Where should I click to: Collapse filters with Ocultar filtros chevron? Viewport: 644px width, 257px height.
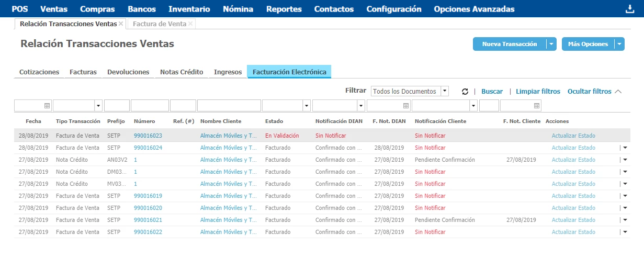click(x=618, y=92)
